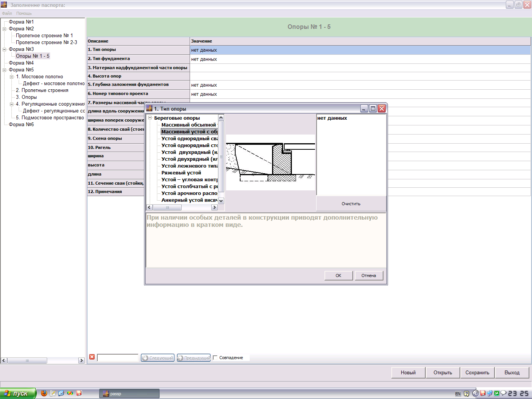Click the search text field at the bottom
Viewport: 532px width, 399px height.
[x=118, y=358]
